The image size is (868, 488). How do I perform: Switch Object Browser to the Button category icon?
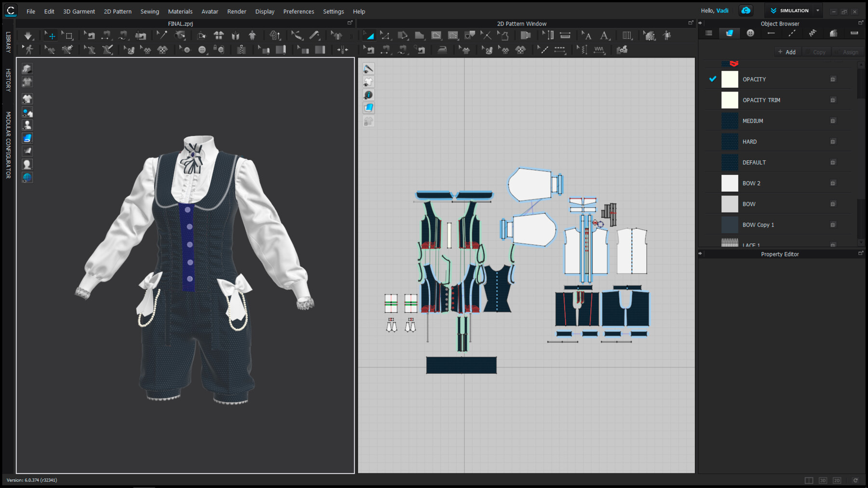point(750,33)
